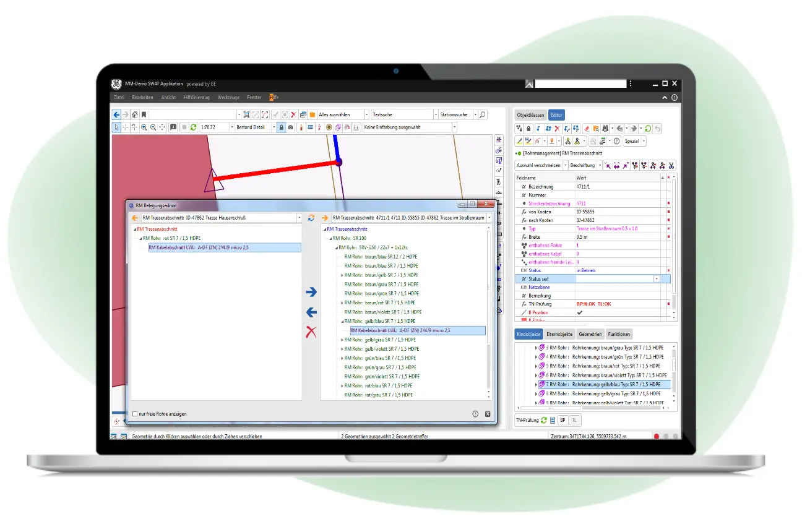Toggle the padlock icon in map toolbar
The width and height of the screenshot is (802, 532).
pyautogui.click(x=282, y=127)
